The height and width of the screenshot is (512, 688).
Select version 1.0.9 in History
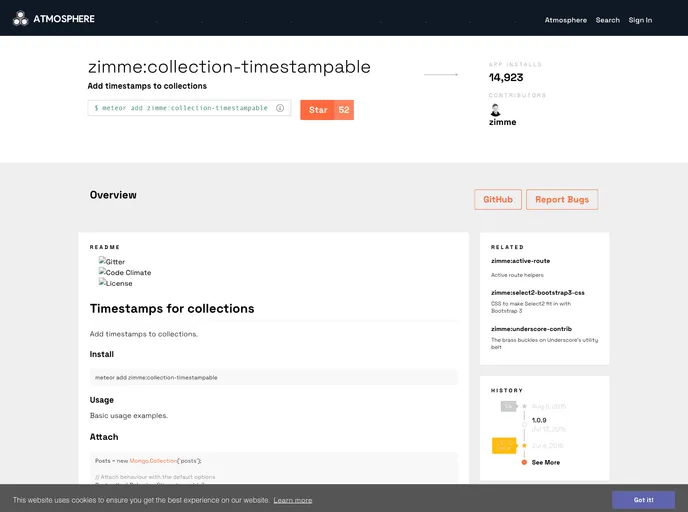(539, 420)
